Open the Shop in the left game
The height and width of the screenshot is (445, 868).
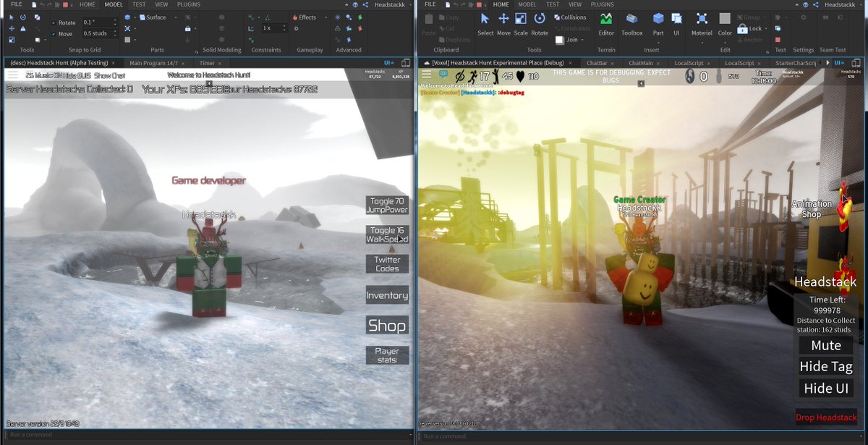click(387, 326)
